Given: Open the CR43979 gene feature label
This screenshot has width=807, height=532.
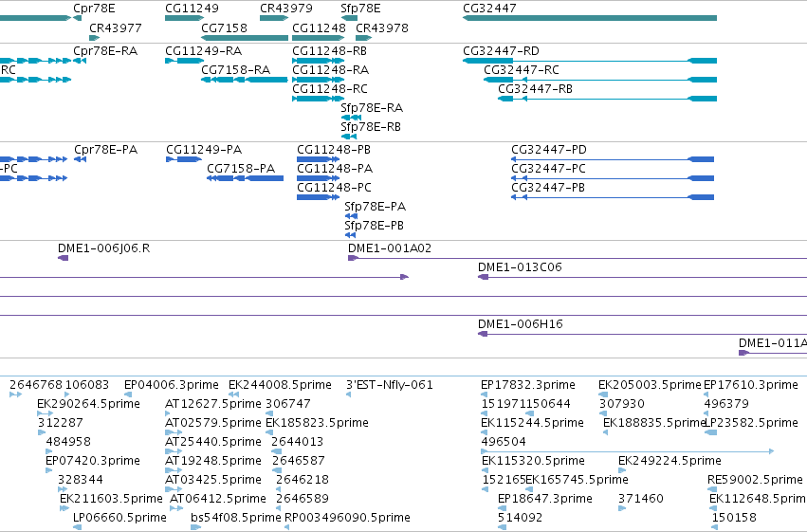Looking at the screenshot, I should click(x=286, y=9).
